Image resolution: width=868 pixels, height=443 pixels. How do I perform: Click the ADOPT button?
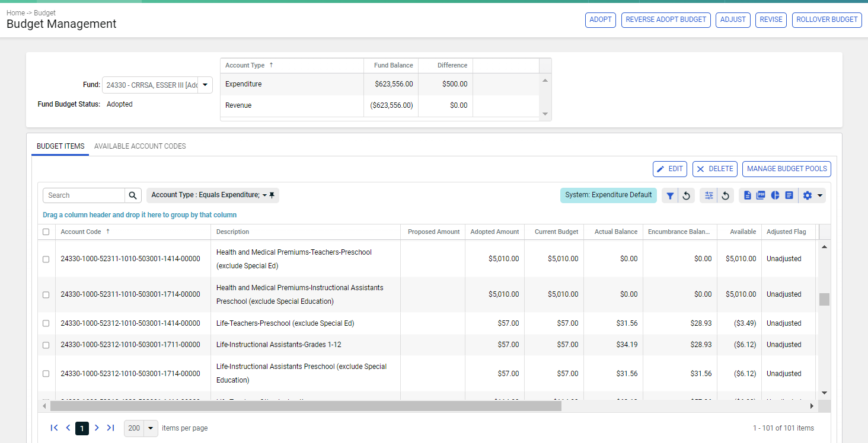pyautogui.click(x=601, y=20)
